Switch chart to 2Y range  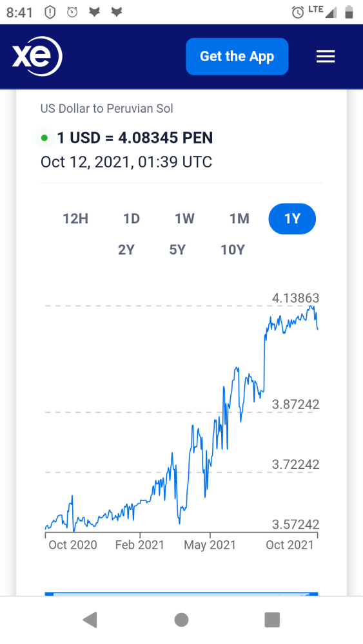[126, 250]
